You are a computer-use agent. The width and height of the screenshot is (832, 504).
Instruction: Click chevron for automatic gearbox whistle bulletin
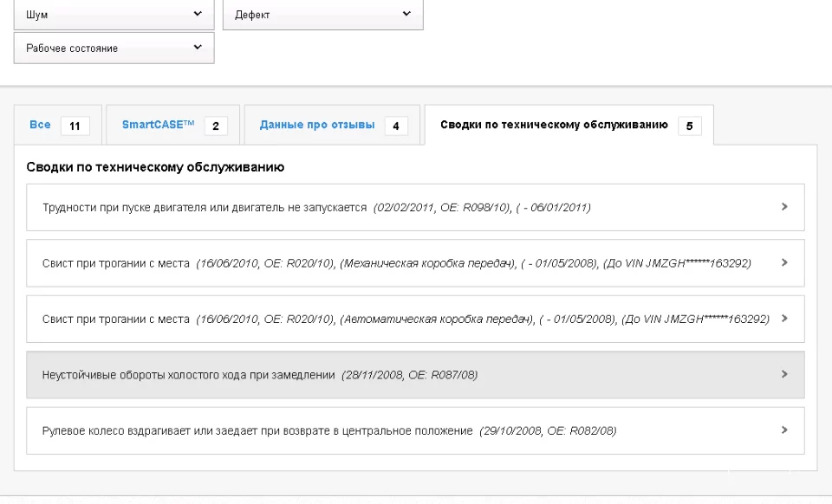coord(784,318)
